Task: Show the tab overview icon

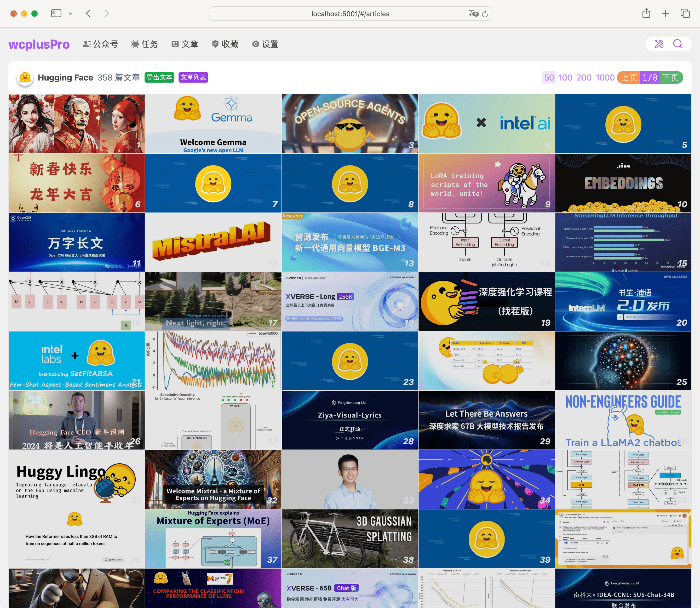Action: point(685,13)
